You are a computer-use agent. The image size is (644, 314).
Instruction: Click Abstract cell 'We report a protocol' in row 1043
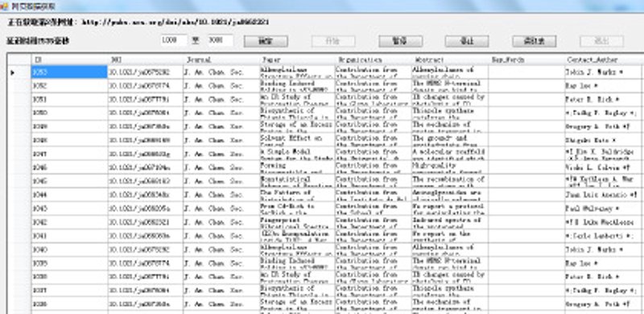(x=450, y=209)
